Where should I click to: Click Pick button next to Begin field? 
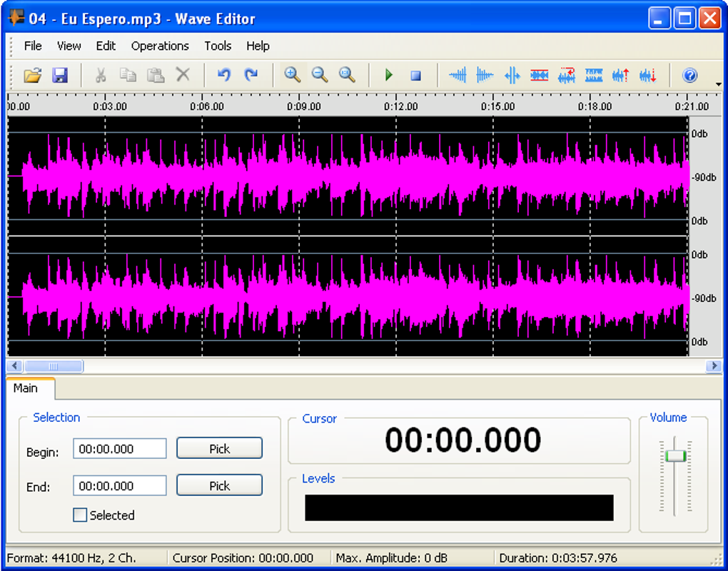[219, 448]
